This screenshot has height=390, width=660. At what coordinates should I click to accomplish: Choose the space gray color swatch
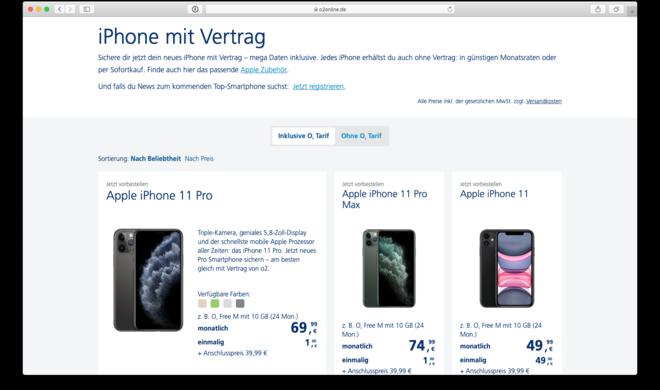click(240, 303)
